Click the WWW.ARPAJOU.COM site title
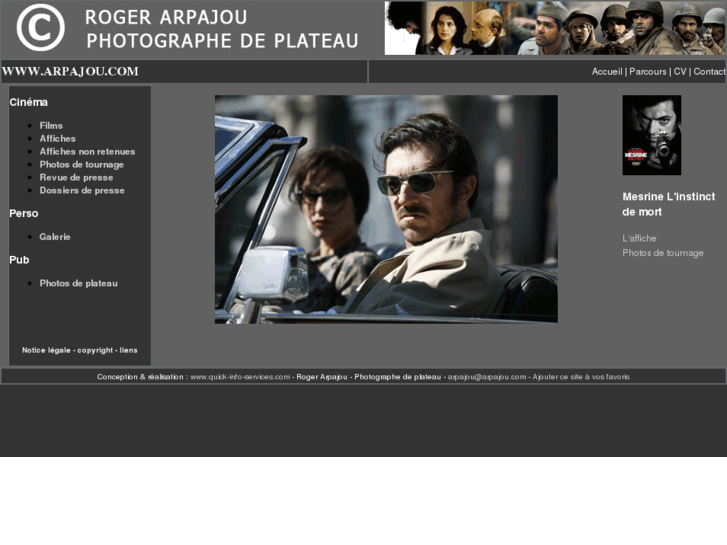Viewport: 727px width, 545px height. 70,71
